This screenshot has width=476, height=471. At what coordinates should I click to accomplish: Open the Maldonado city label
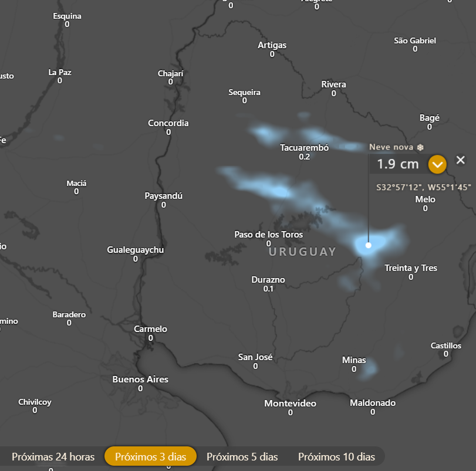pos(373,403)
